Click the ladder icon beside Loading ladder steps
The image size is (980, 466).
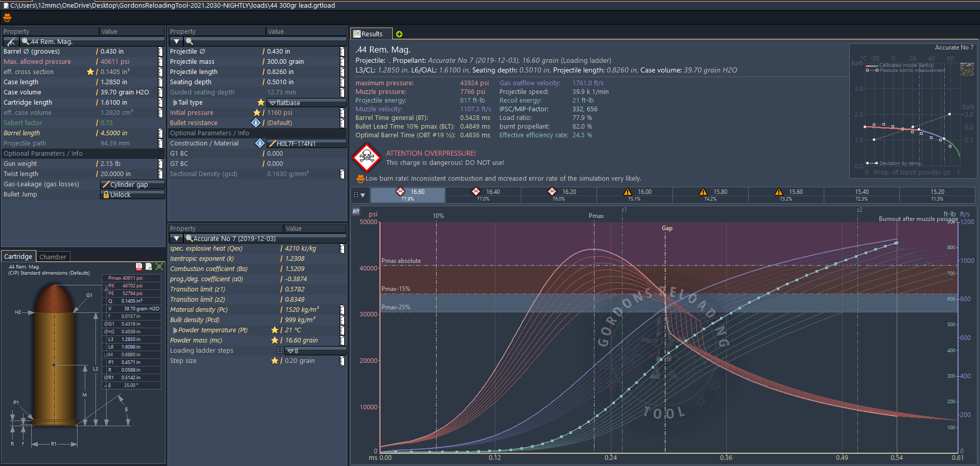279,351
